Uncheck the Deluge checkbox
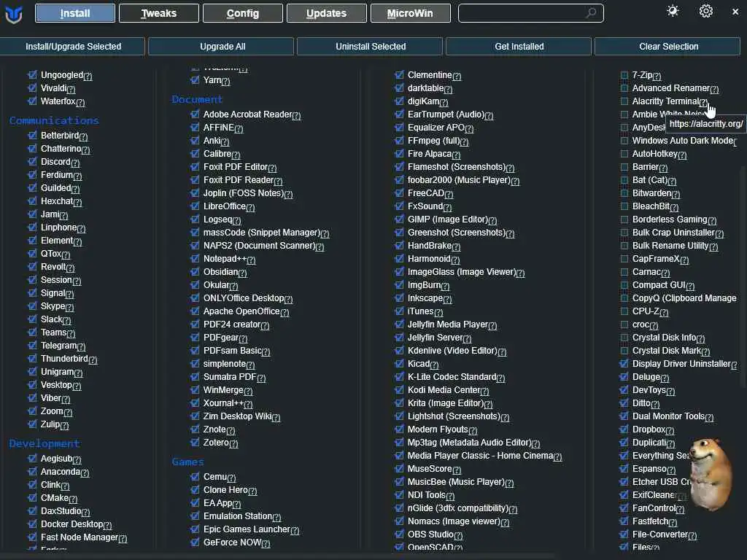Screen dimensions: 747x560 click(624, 377)
